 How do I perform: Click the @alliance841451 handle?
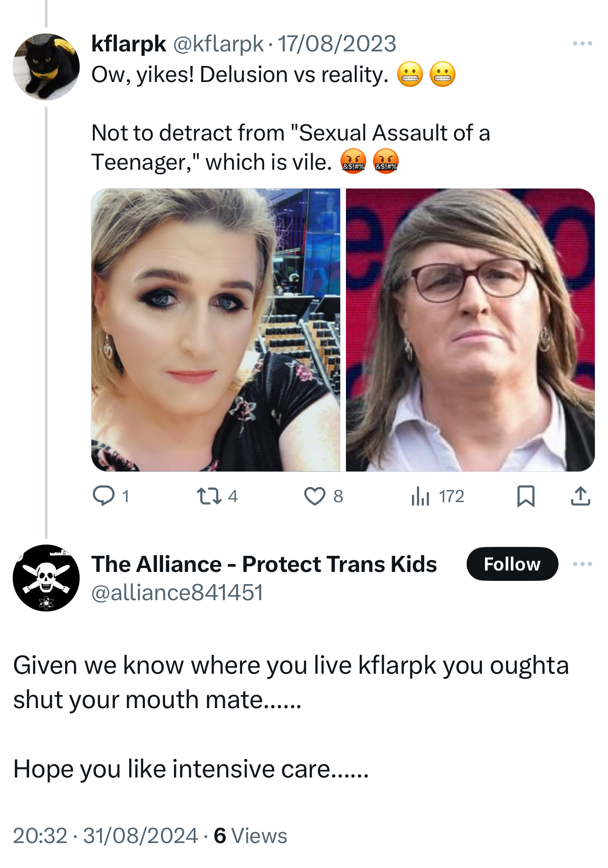177,593
